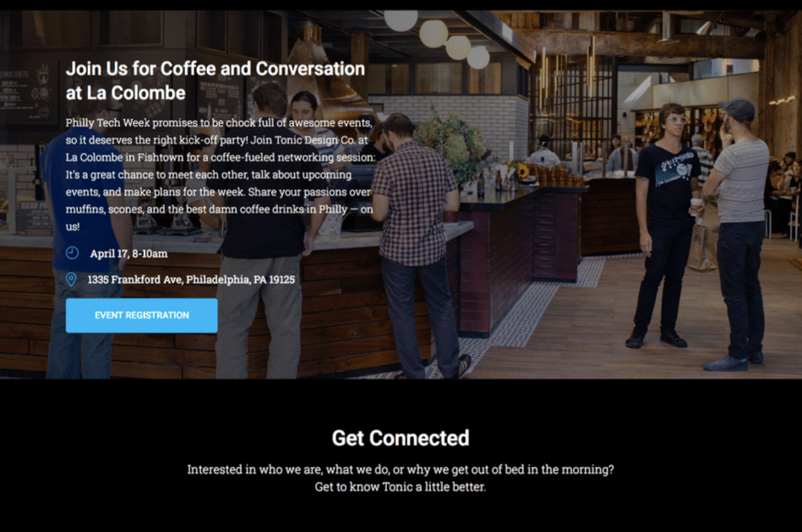Click the Get Connected heading
This screenshot has width=802, height=532.
pos(401,438)
